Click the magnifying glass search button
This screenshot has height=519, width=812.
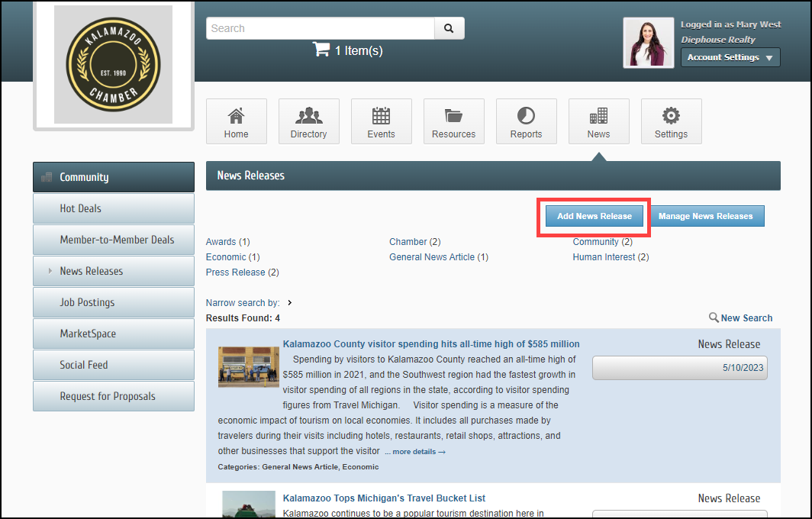(449, 28)
